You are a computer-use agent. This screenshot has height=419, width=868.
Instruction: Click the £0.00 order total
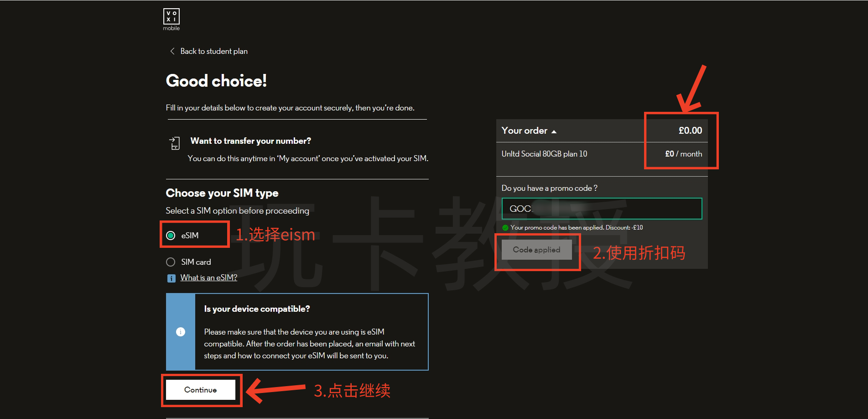tap(690, 131)
